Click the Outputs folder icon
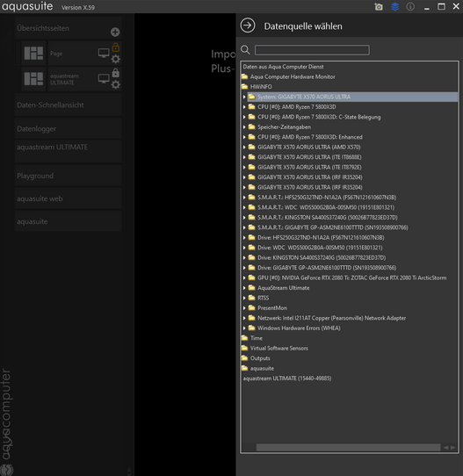The height and width of the screenshot is (476, 463). pos(245,358)
